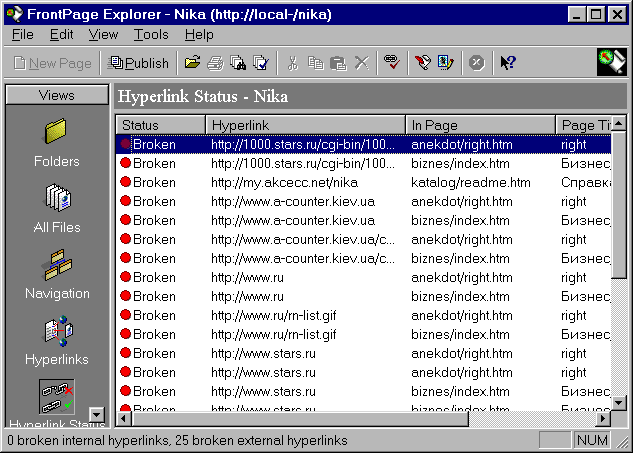Run Cross File Spelling check icon
This screenshot has width=633, height=453.
261,63
